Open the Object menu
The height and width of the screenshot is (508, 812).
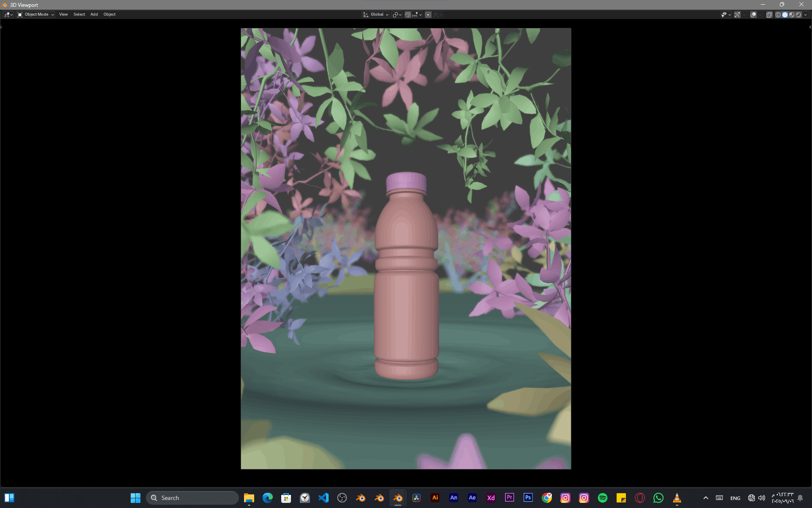109,14
